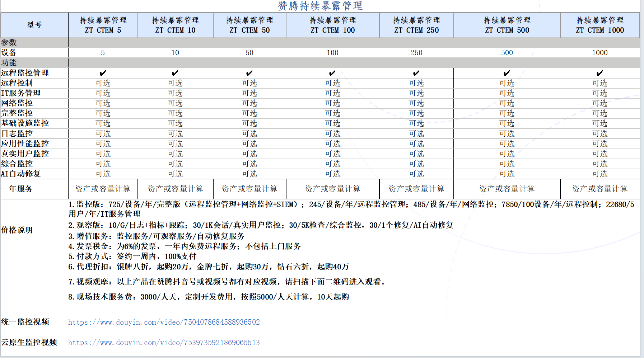Select the 设备 value cell showing 1000
644x358 pixels.
599,53
